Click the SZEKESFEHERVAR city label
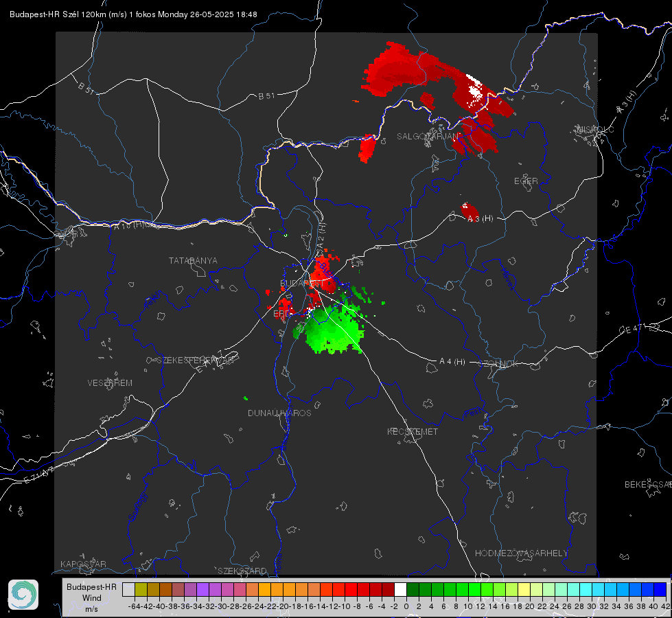 click(195, 360)
